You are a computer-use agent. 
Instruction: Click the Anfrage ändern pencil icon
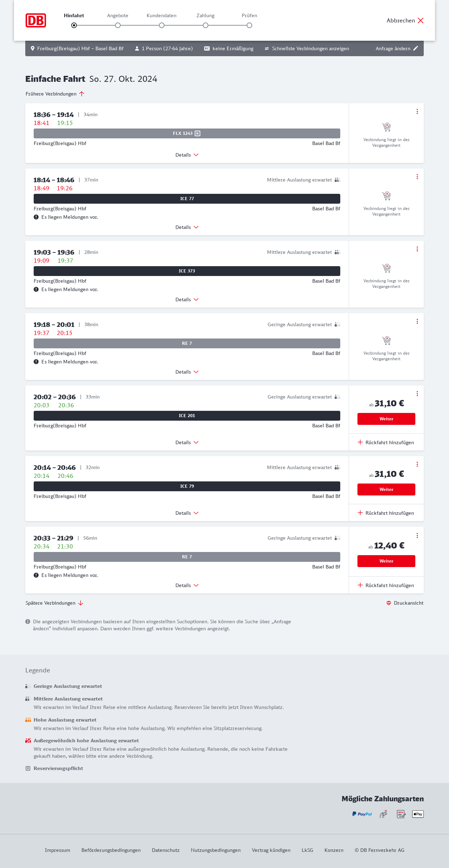(x=416, y=48)
